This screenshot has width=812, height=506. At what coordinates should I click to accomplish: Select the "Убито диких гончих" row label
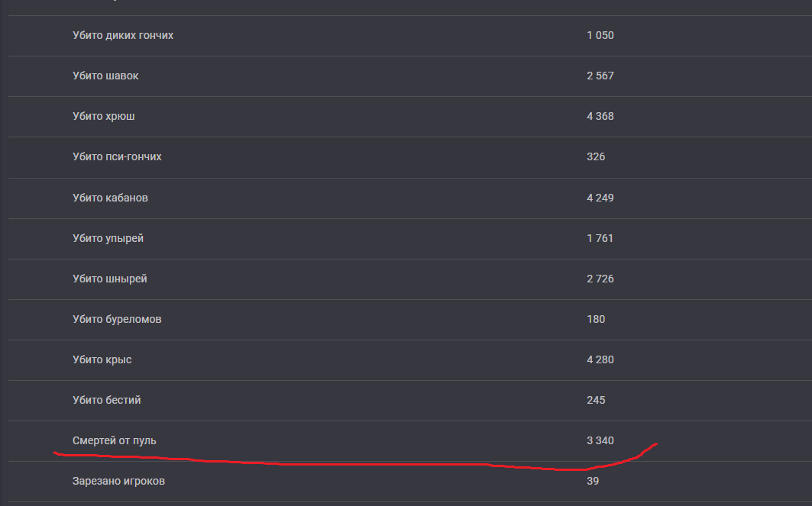click(x=123, y=35)
